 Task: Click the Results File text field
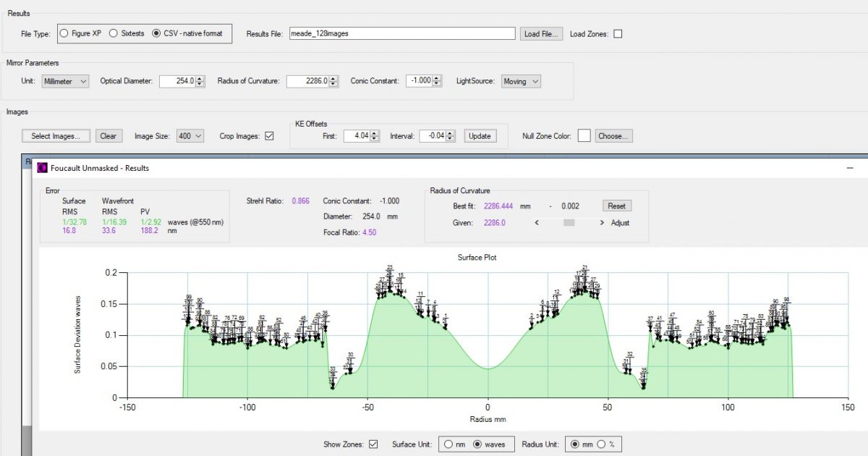(401, 34)
